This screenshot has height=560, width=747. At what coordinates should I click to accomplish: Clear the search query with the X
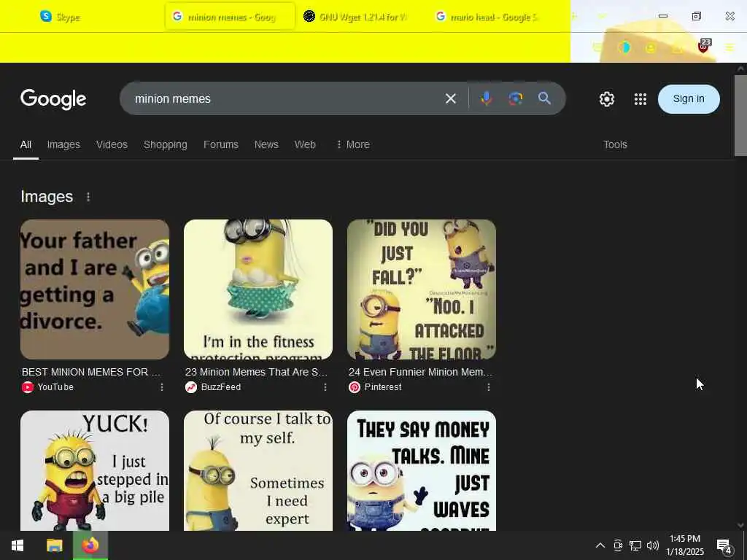[450, 98]
